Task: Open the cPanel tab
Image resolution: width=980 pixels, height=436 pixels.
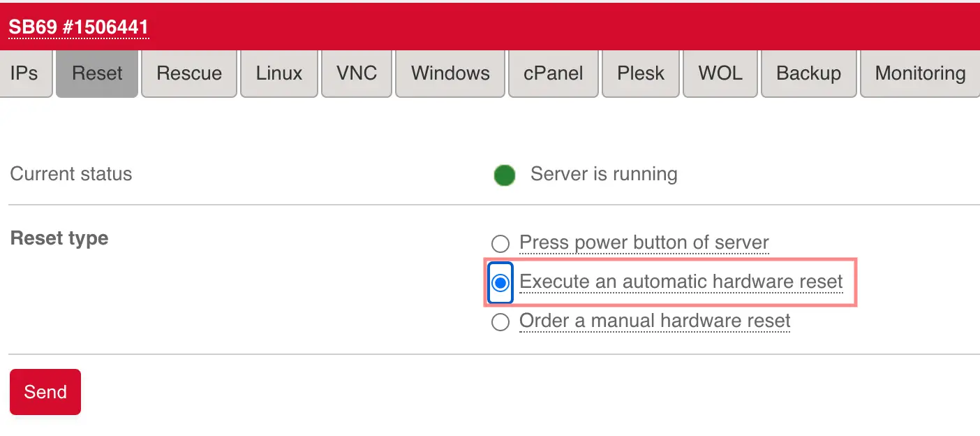Action: [x=554, y=73]
